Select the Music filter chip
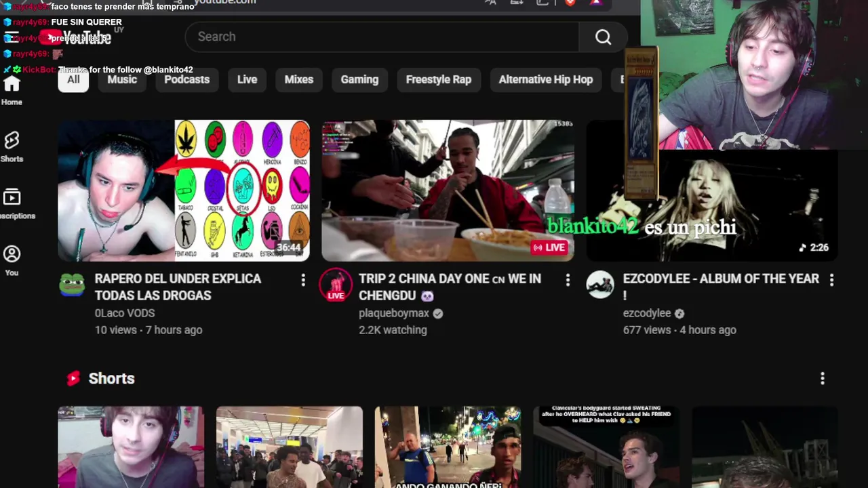The width and height of the screenshot is (868, 488). (122, 79)
